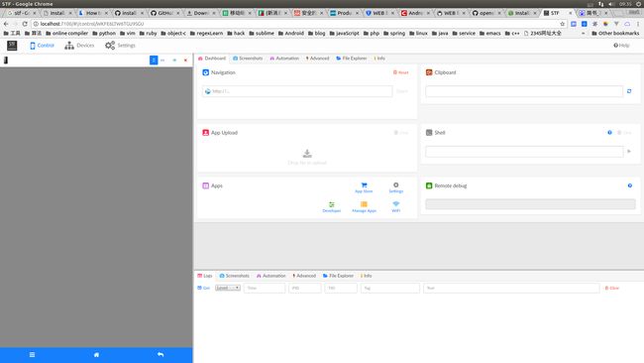Click the device phone icon in device header

pyautogui.click(x=6, y=60)
